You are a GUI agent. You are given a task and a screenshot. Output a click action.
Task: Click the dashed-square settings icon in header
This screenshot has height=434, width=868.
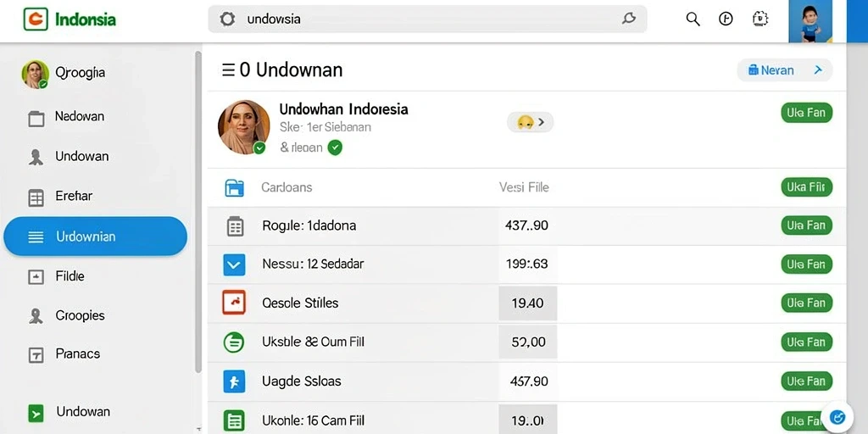coord(760,19)
